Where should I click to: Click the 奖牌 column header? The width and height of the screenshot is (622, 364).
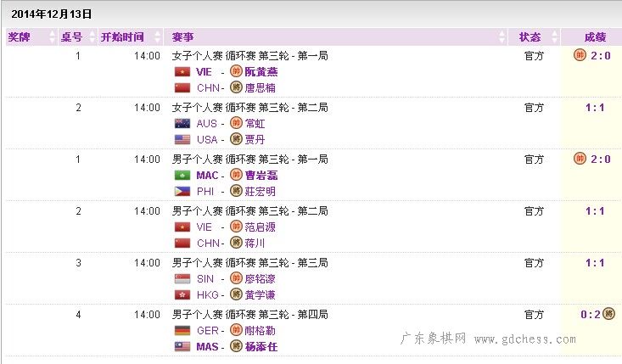pos(19,37)
